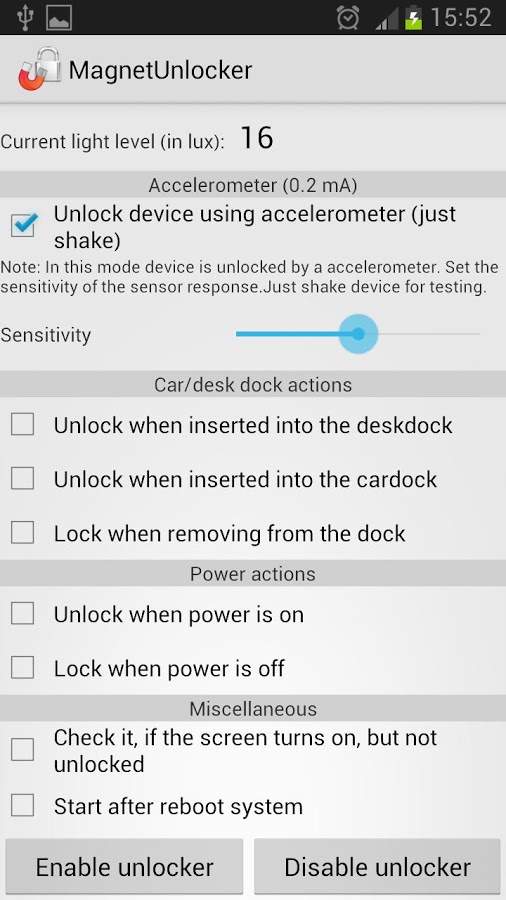Tap the USB connection status bar icon
Screen dimensions: 506x900
pyautogui.click(x=25, y=17)
